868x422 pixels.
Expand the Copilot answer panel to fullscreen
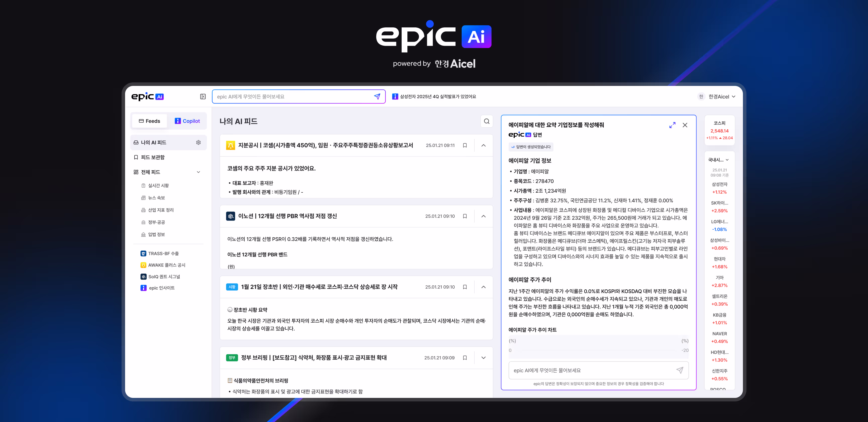tap(672, 125)
